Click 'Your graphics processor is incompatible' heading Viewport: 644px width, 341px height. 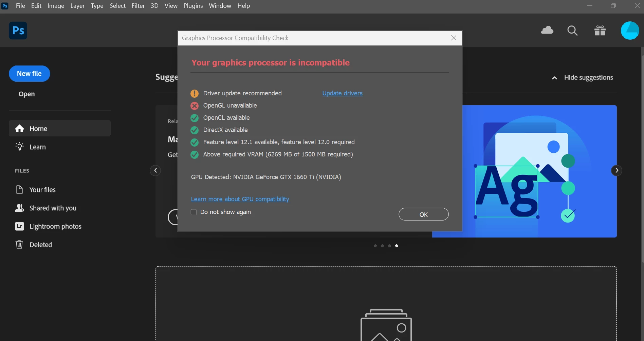(x=270, y=63)
